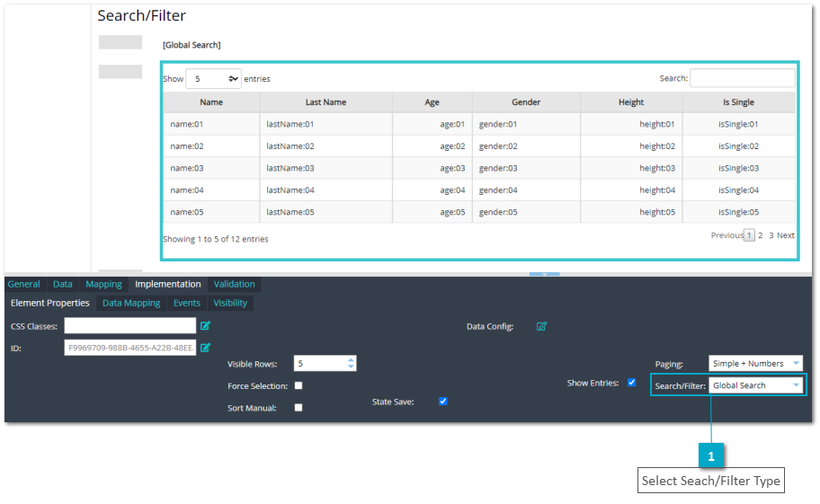
Task: Select the height:05 cell
Action: point(631,212)
